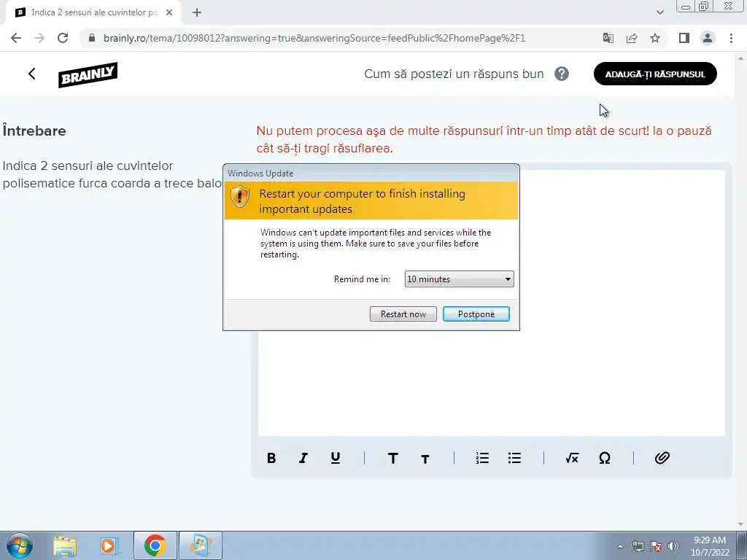Attach a file with the paperclip
Image resolution: width=747 pixels, height=560 pixels.
[x=662, y=458]
